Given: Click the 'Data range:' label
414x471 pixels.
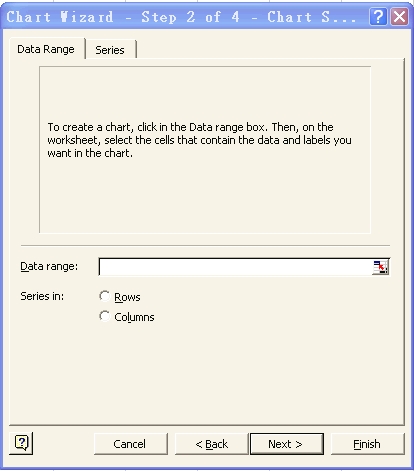Looking at the screenshot, I should pos(49,266).
